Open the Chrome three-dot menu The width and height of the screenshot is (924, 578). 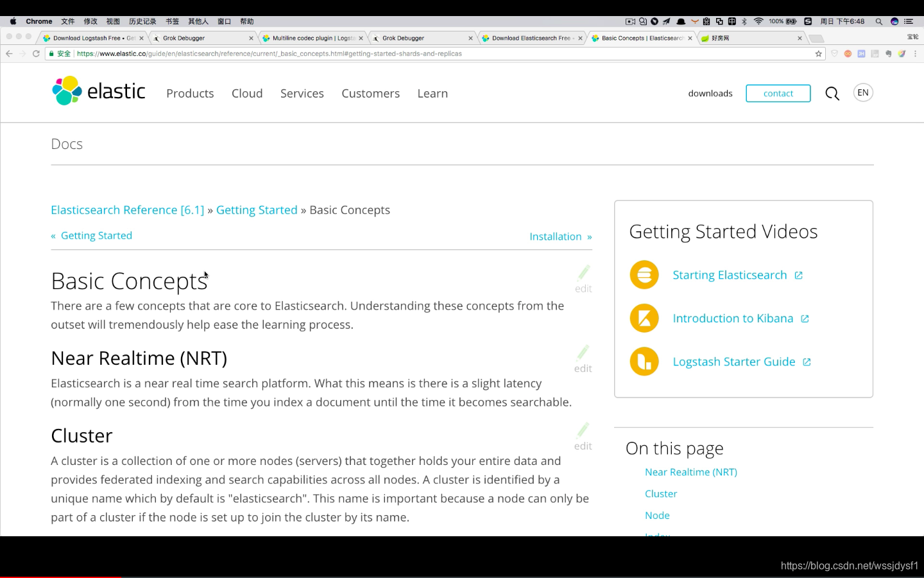(x=916, y=54)
